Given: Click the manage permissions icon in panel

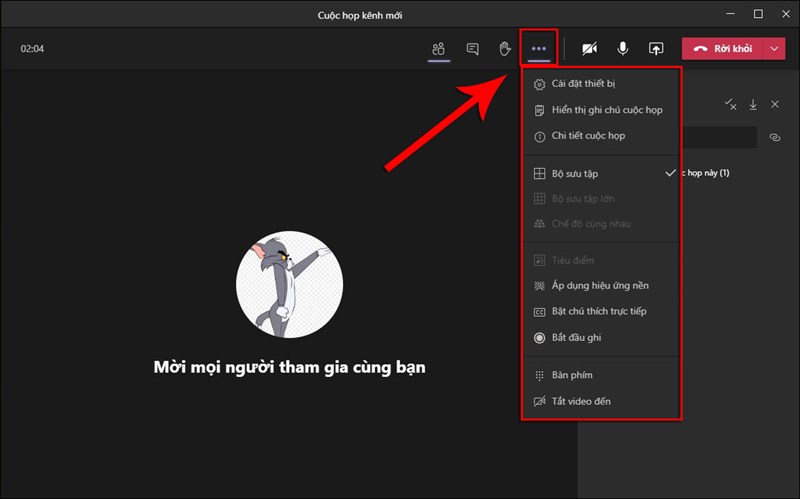Looking at the screenshot, I should coord(730,105).
